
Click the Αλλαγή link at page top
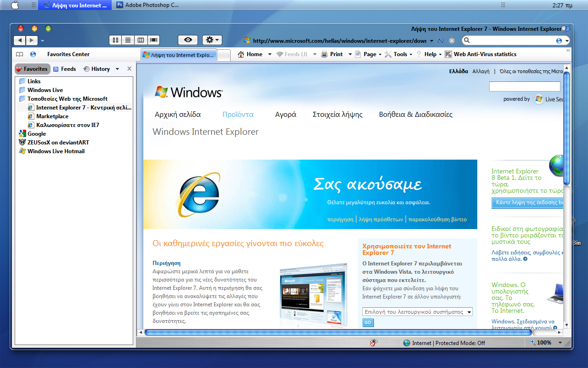click(x=481, y=71)
